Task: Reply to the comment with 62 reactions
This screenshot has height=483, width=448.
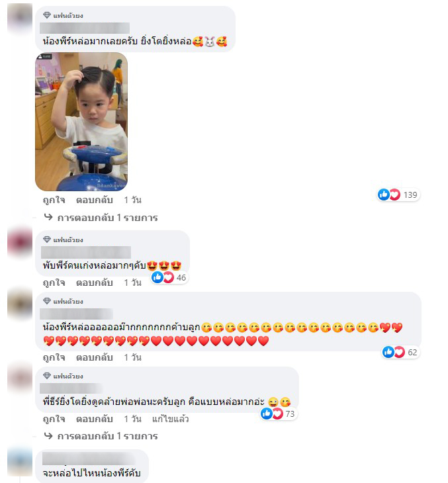Action: 94,357
